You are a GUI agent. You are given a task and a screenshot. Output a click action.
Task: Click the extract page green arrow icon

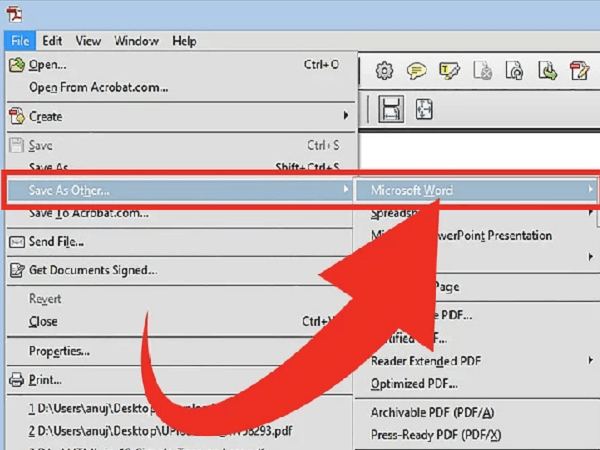pos(547,70)
